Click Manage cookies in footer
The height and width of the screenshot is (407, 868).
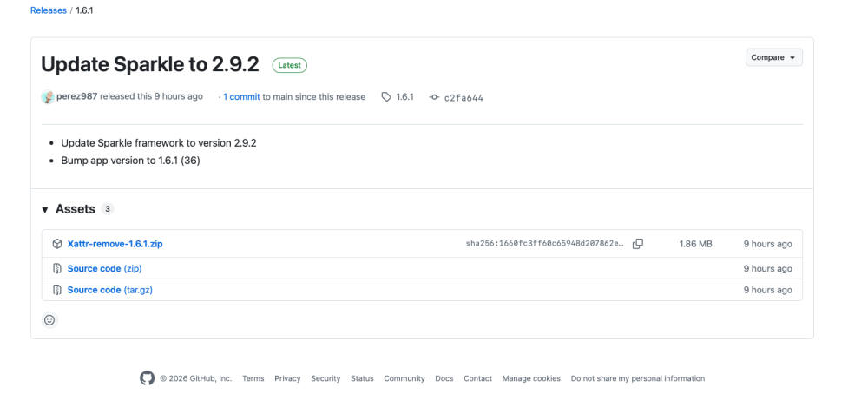(531, 378)
